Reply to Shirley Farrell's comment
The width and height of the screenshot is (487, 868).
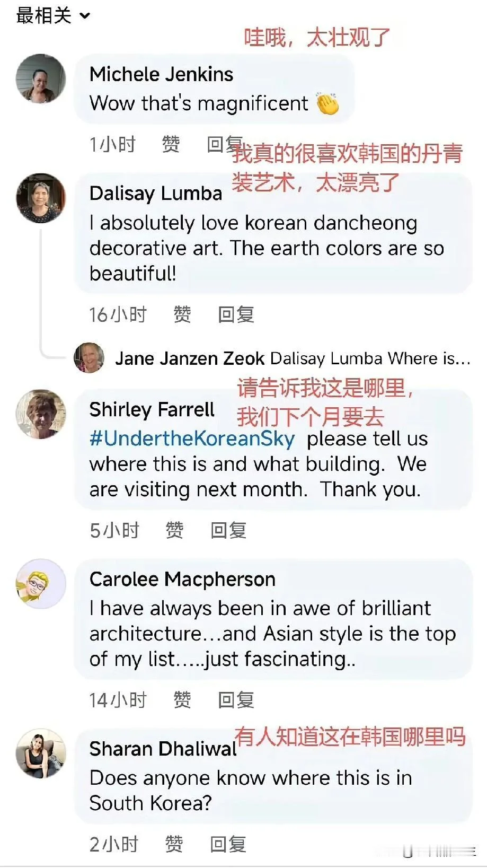pos(228,530)
